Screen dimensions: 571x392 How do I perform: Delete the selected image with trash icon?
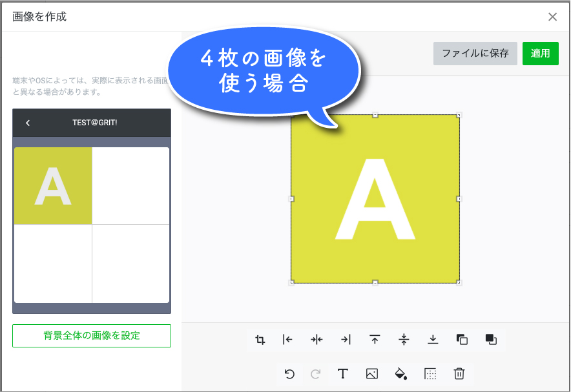coord(459,373)
